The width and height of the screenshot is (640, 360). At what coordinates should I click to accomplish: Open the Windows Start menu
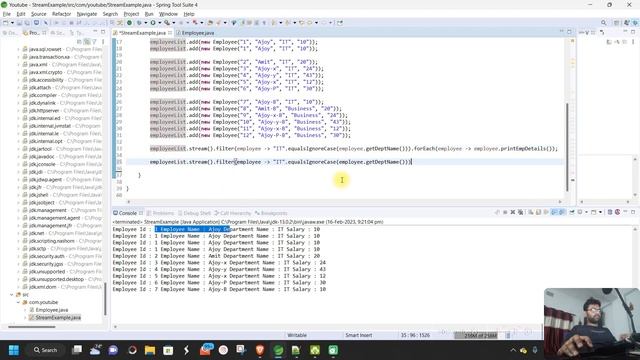[x=13, y=350]
